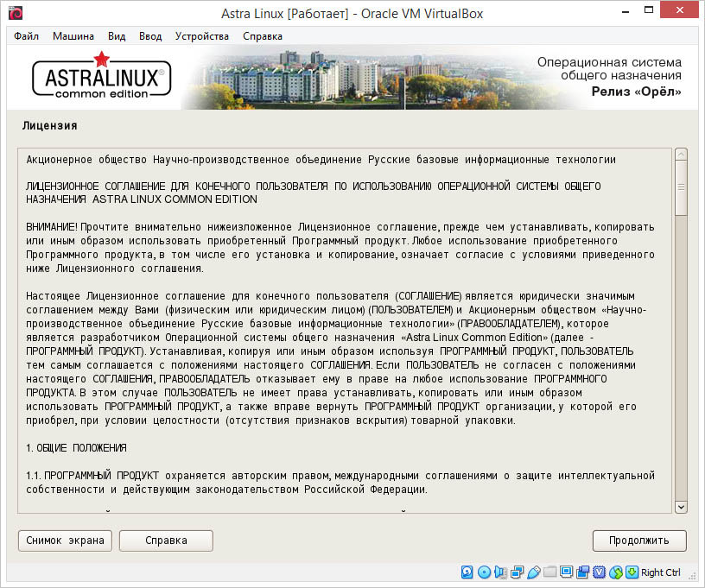Click the audio speaker status icon
The height and width of the screenshot is (588, 705).
(500, 572)
